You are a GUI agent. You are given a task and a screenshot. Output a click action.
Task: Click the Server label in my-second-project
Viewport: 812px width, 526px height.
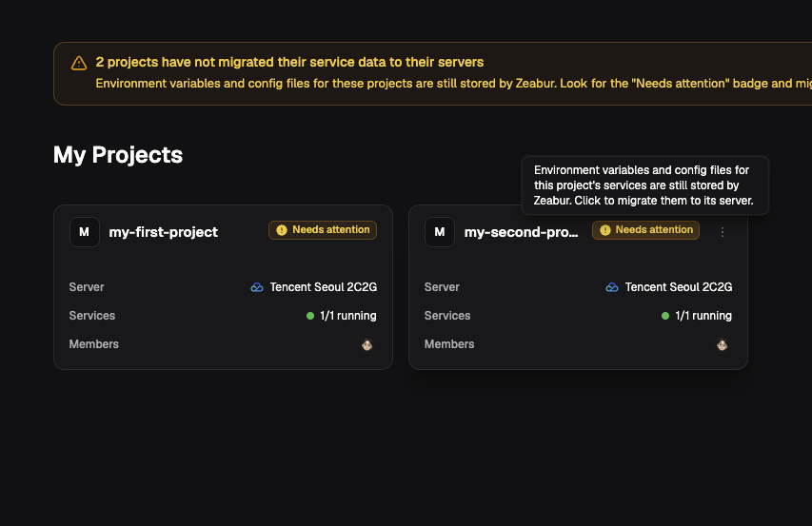click(x=442, y=287)
